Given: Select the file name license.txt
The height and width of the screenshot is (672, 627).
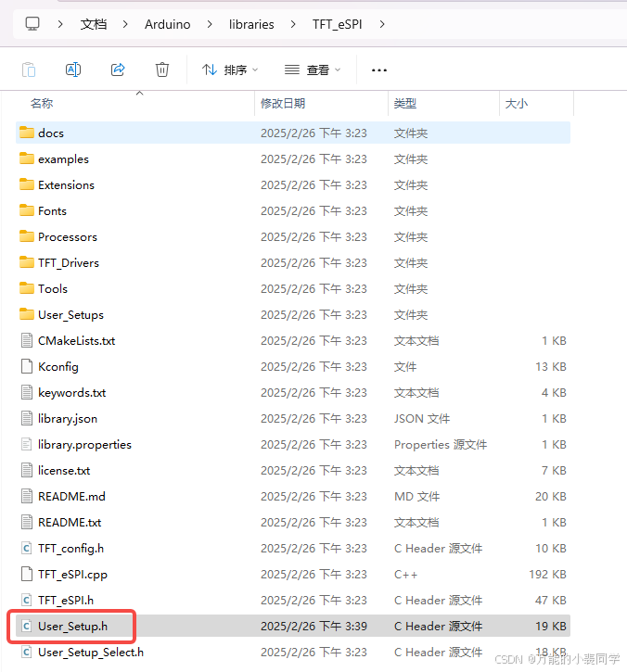Looking at the screenshot, I should (x=64, y=471).
